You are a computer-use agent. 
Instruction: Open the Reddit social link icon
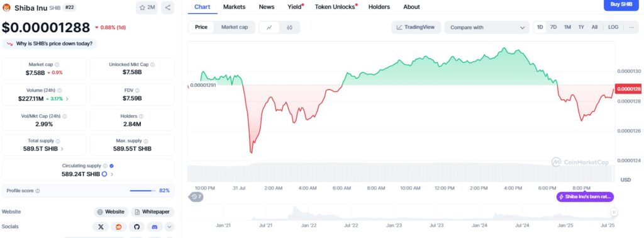coord(119,227)
